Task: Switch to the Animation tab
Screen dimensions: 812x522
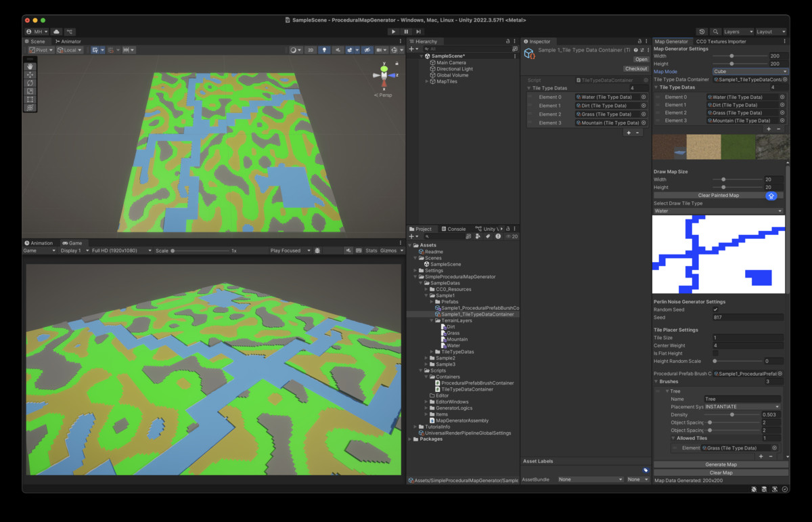Action: (x=39, y=243)
